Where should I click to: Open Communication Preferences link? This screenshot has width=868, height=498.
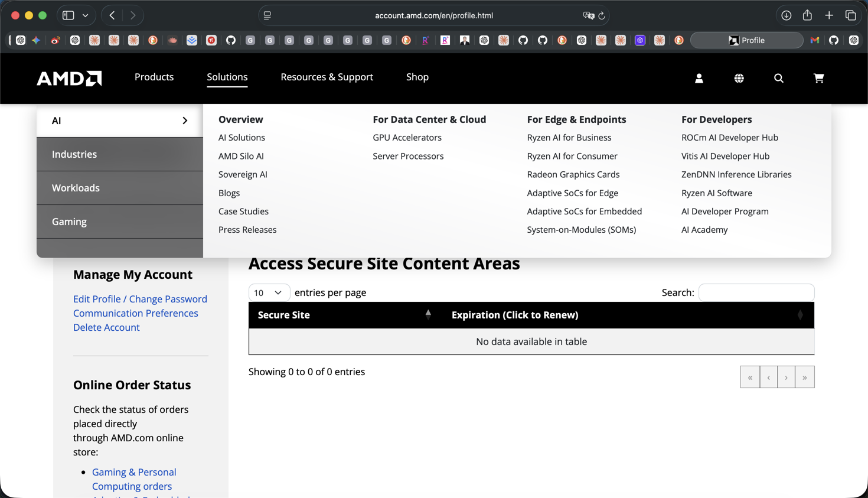[x=136, y=313]
